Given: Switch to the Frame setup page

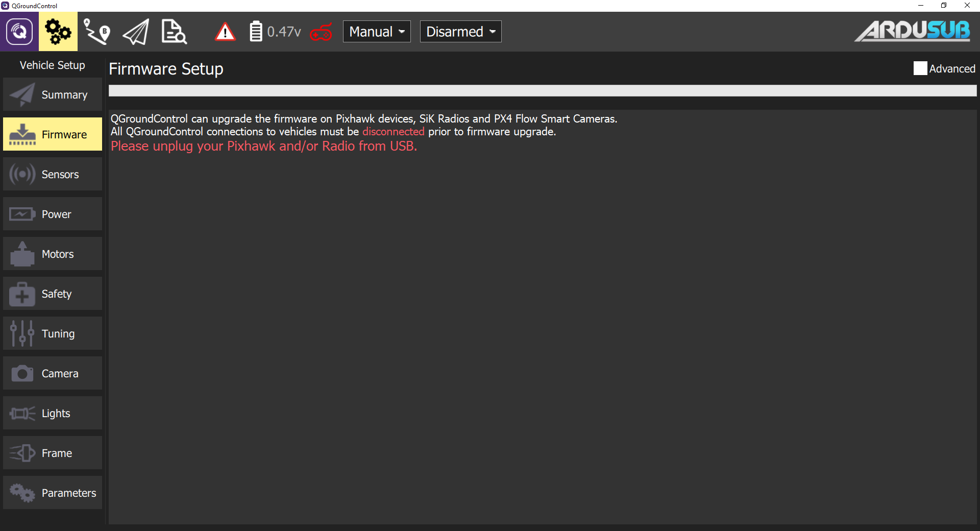Looking at the screenshot, I should (53, 453).
